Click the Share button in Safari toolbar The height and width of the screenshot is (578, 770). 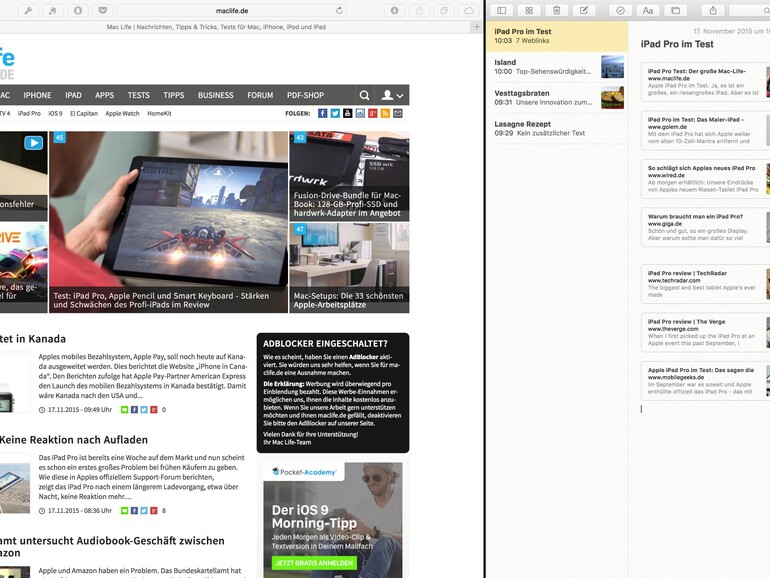point(419,10)
